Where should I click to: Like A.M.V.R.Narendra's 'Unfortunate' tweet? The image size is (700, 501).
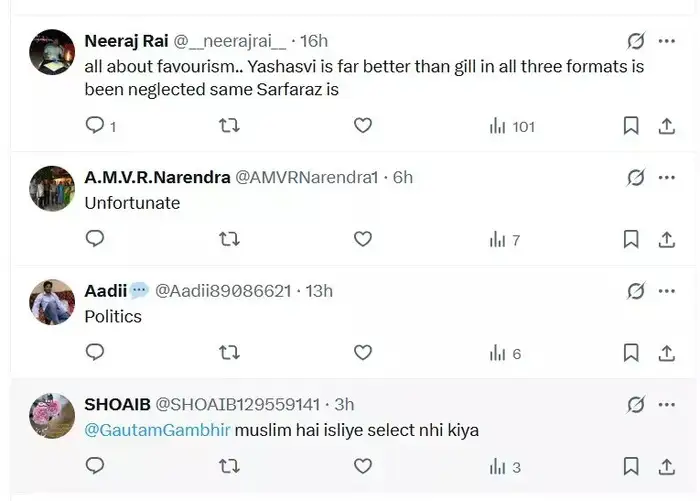click(x=363, y=239)
